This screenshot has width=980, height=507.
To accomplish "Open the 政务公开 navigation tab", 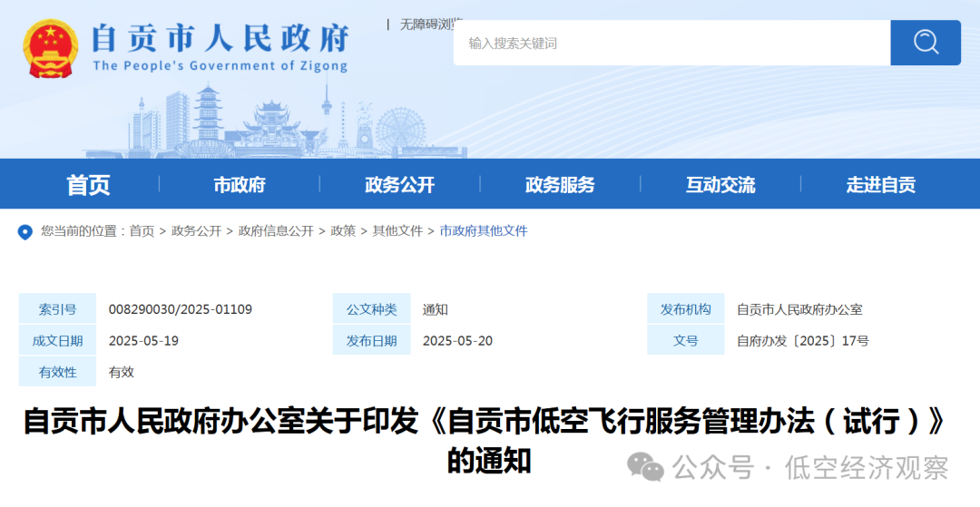I will [399, 184].
